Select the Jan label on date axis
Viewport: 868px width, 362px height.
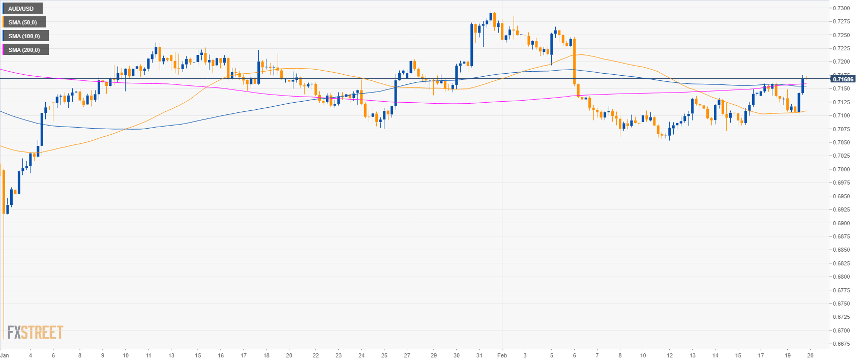[x=5, y=356]
